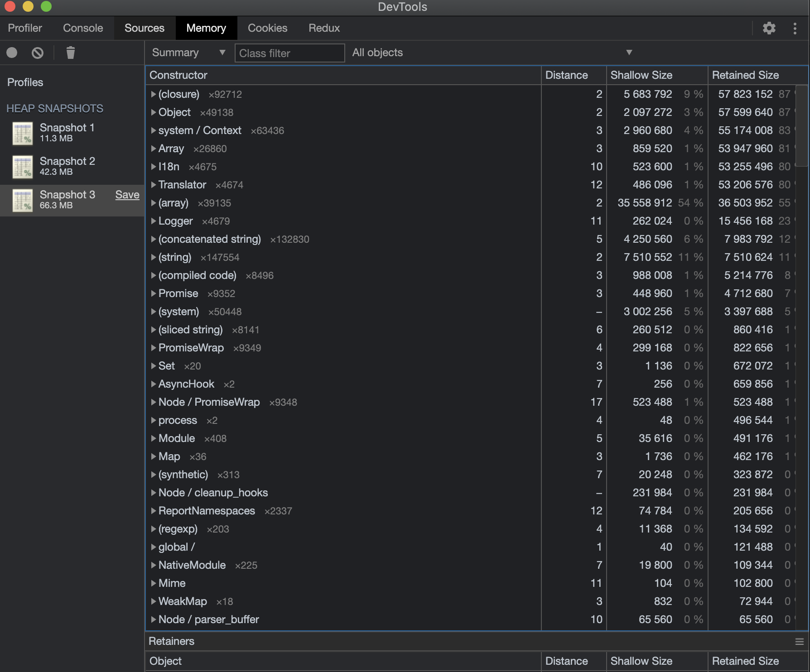Viewport: 810px width, 672px height.
Task: Expand the WeakMap ×18 row
Action: [154, 601]
